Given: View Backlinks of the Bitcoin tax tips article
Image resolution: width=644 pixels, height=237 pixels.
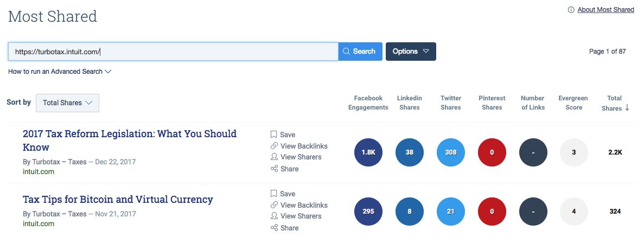Looking at the screenshot, I should coord(299,205).
